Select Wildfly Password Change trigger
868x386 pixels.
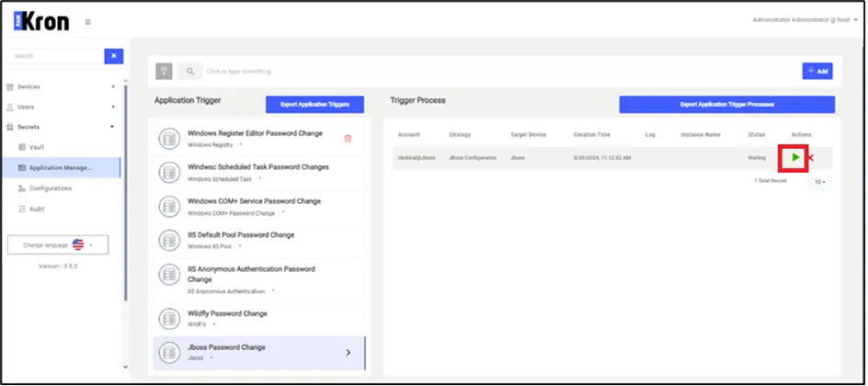pyautogui.click(x=259, y=319)
